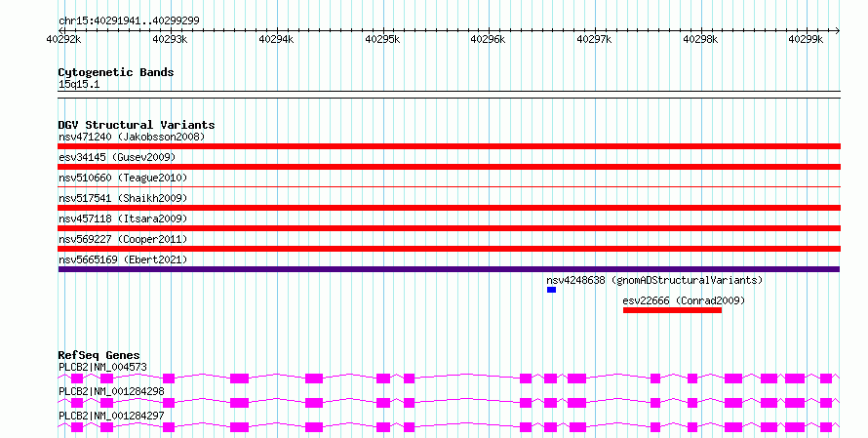Viewport: 868px width, 438px height.
Task: Click the 40292k ruler tick label
Action: 63,40
